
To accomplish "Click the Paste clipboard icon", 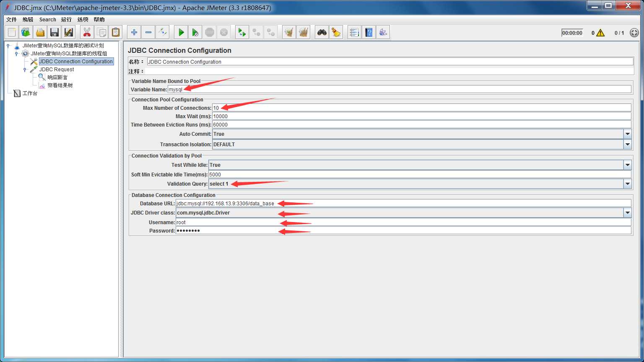I will point(115,32).
